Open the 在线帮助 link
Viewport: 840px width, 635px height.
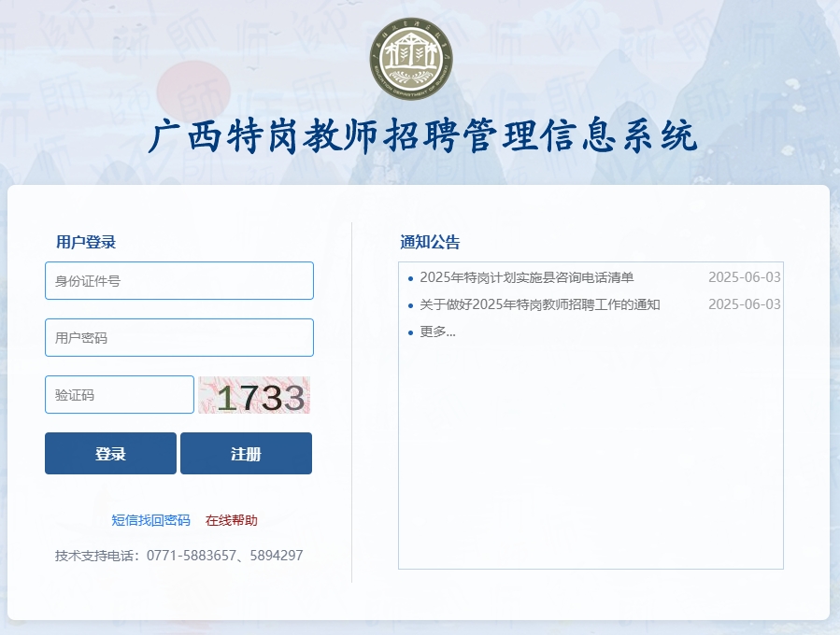click(x=232, y=520)
